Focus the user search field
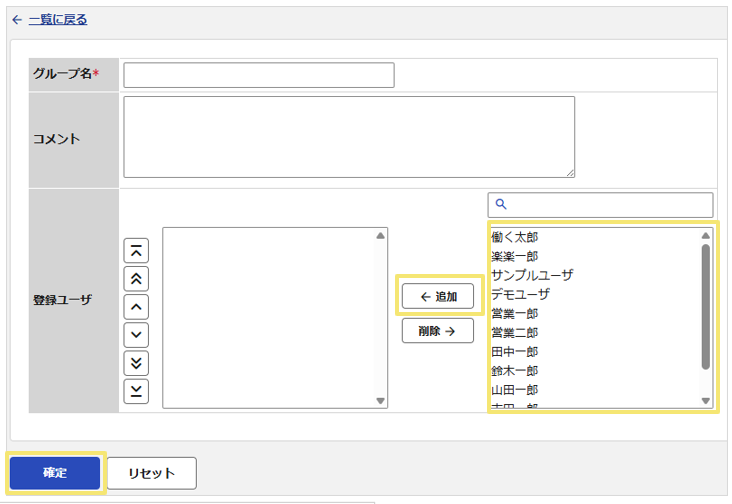 point(600,205)
